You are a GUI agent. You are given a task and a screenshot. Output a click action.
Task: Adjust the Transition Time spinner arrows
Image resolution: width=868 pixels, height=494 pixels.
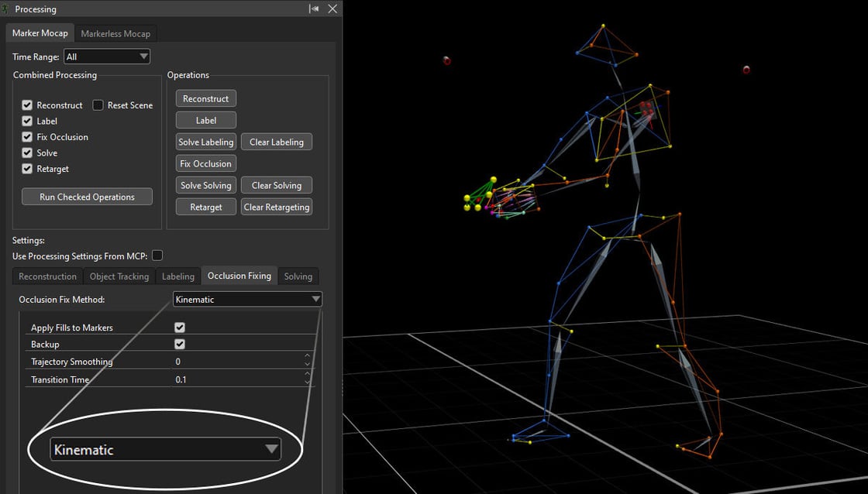point(307,379)
